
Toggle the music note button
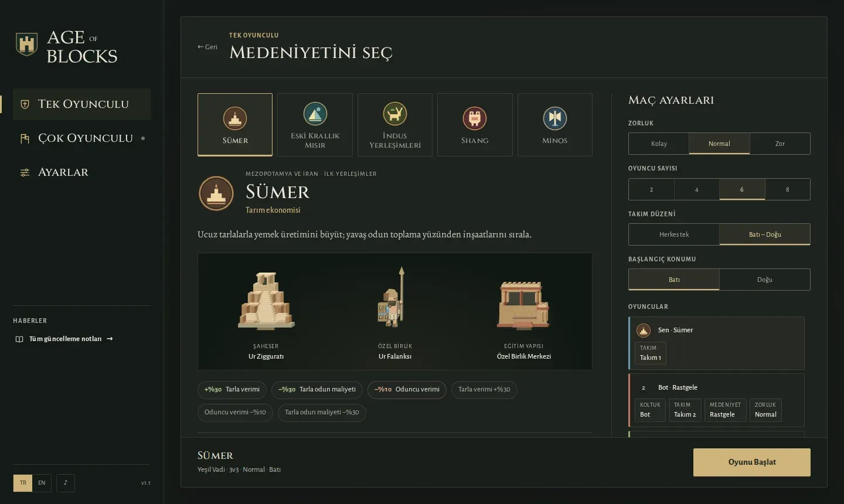tap(66, 483)
